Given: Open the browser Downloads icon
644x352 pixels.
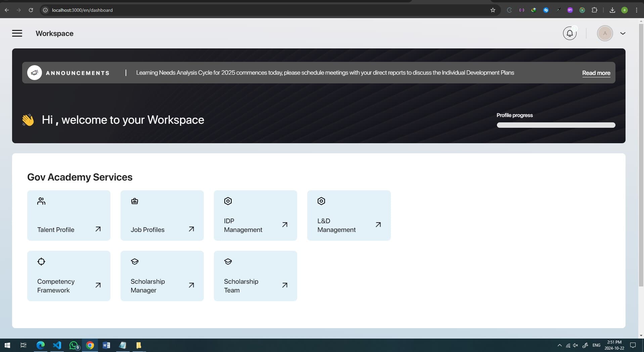Looking at the screenshot, I should (612, 10).
